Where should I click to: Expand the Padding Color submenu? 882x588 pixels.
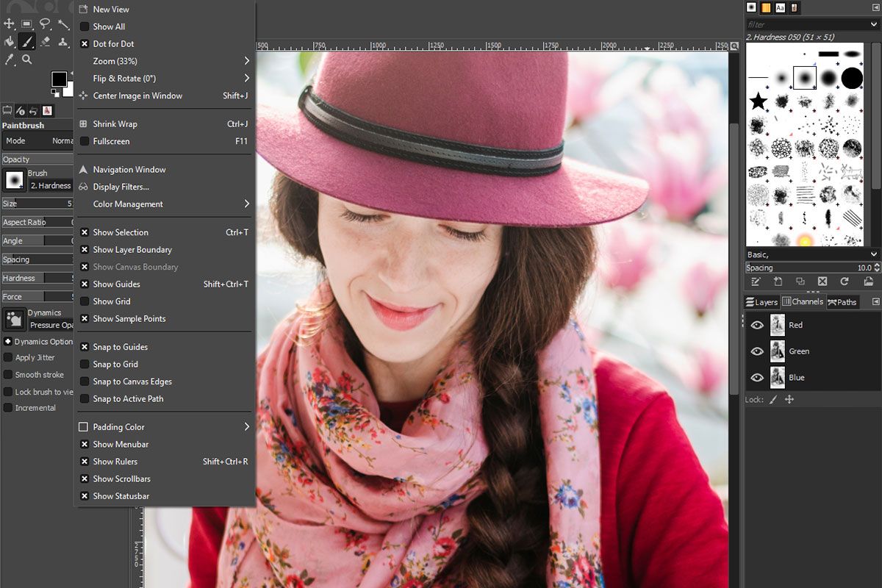tap(165, 427)
